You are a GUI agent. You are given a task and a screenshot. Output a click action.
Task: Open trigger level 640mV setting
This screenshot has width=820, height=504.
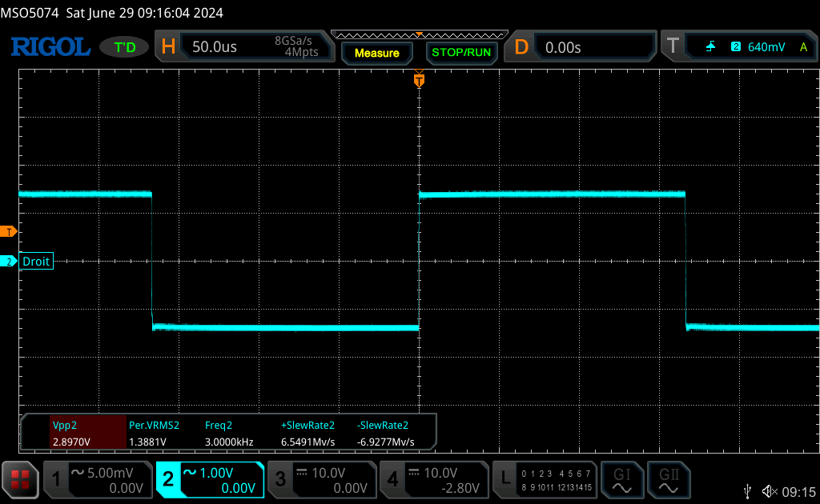click(x=766, y=47)
